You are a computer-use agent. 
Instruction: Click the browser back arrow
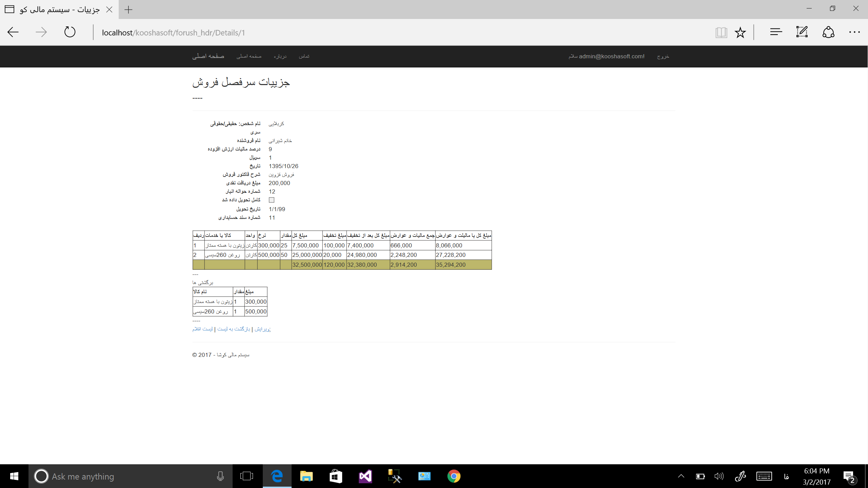(x=13, y=32)
